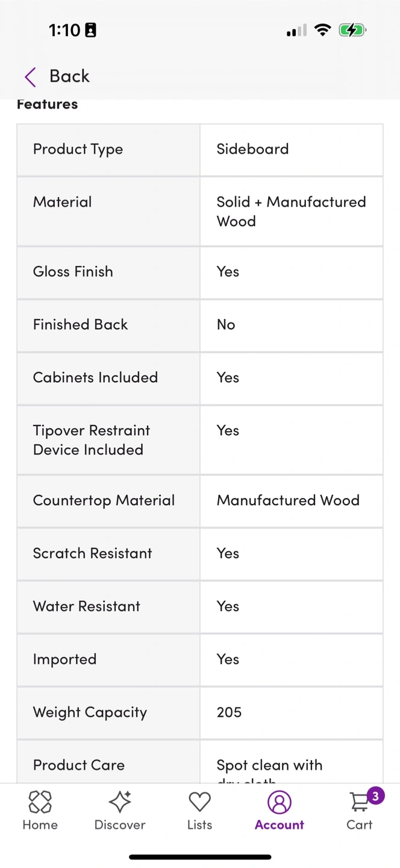Tap the Product Care row label
Screen dimensions: 400x868
[79, 765]
